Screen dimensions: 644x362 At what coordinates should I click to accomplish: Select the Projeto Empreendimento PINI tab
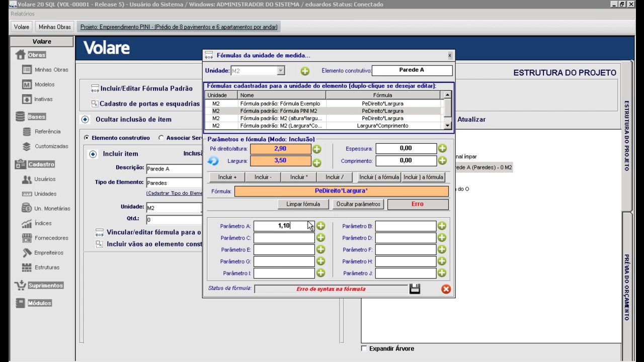tap(179, 27)
